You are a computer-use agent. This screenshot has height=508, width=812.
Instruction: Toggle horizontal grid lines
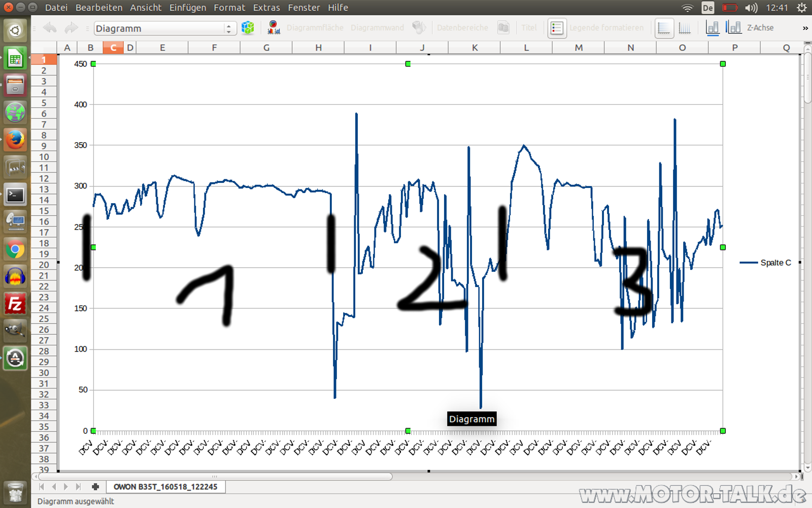point(664,28)
